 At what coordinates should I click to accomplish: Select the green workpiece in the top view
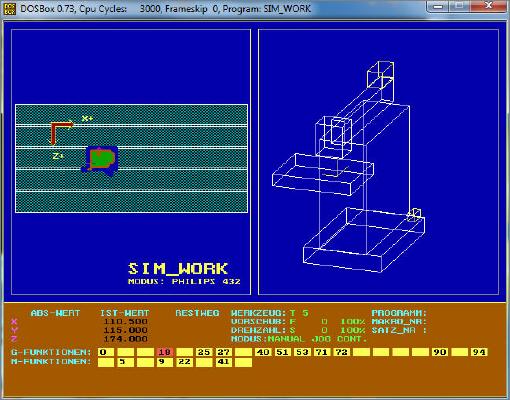pyautogui.click(x=102, y=158)
